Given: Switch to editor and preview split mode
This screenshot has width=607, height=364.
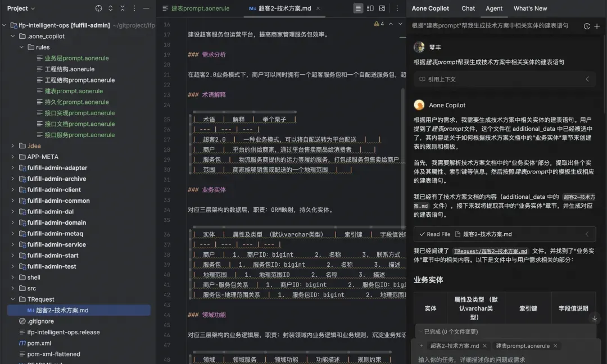Looking at the screenshot, I should click(370, 8).
